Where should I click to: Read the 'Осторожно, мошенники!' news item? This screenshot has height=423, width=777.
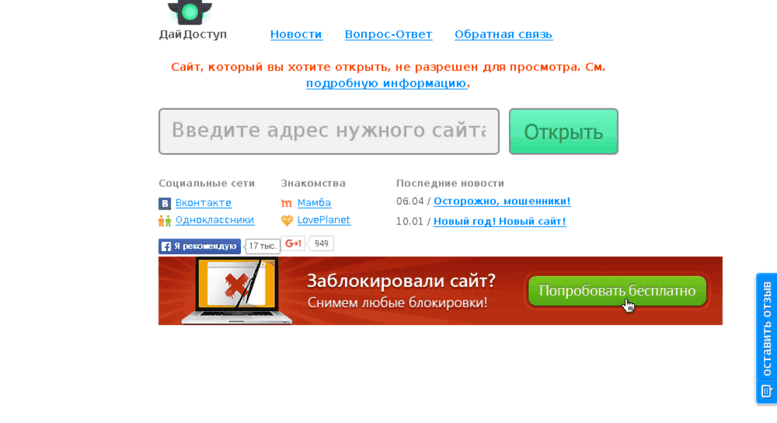tap(501, 201)
